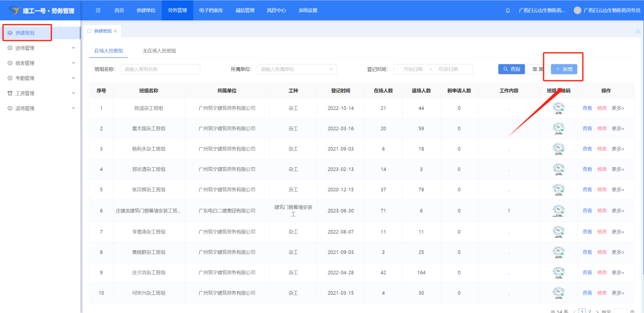
Task: Expand 更多 options for 雷木国杂工班组
Action: coord(618,129)
